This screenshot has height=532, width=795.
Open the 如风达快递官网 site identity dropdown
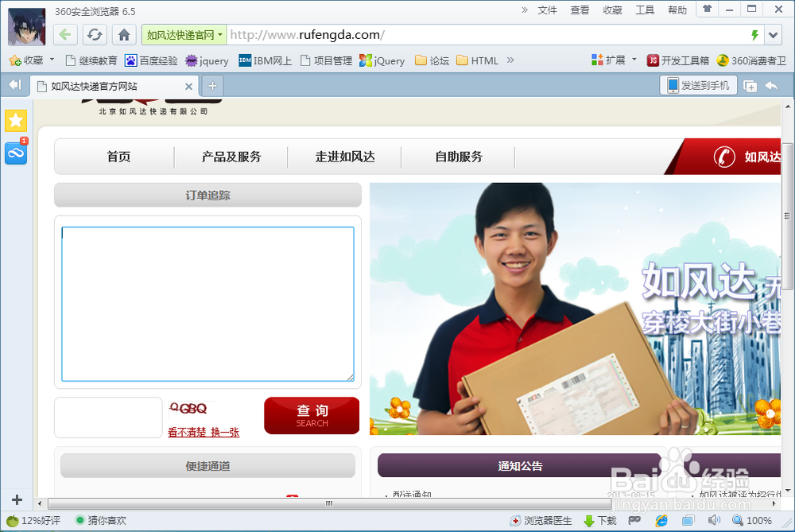pyautogui.click(x=184, y=35)
